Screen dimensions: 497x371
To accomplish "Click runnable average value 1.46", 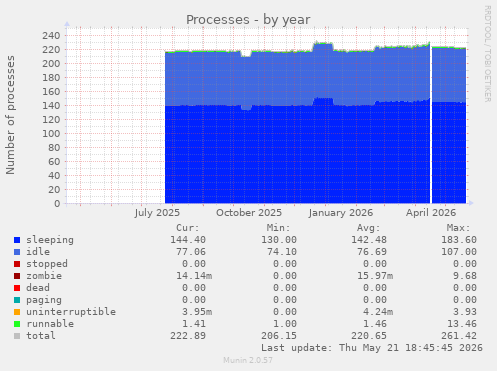I will (x=375, y=324).
